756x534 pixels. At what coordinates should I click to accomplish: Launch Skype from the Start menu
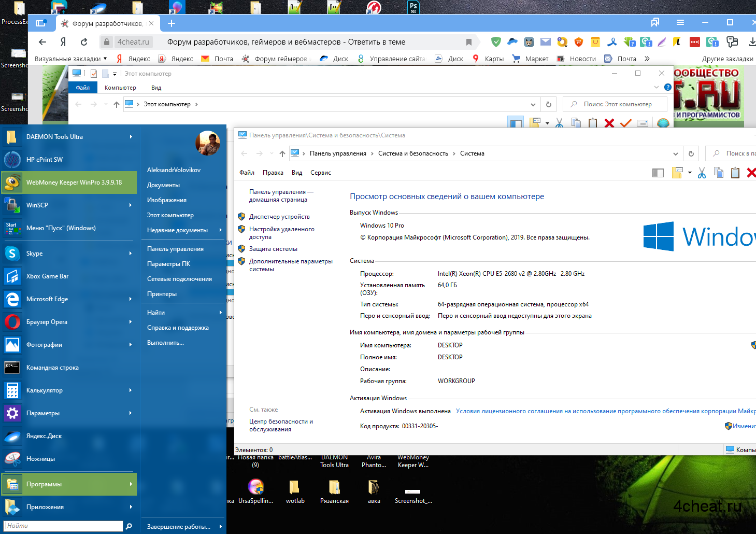[69, 254]
